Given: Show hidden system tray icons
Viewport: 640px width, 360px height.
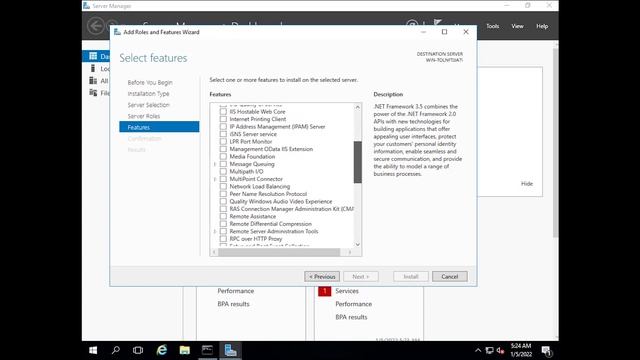Looking at the screenshot, I should coord(478,350).
